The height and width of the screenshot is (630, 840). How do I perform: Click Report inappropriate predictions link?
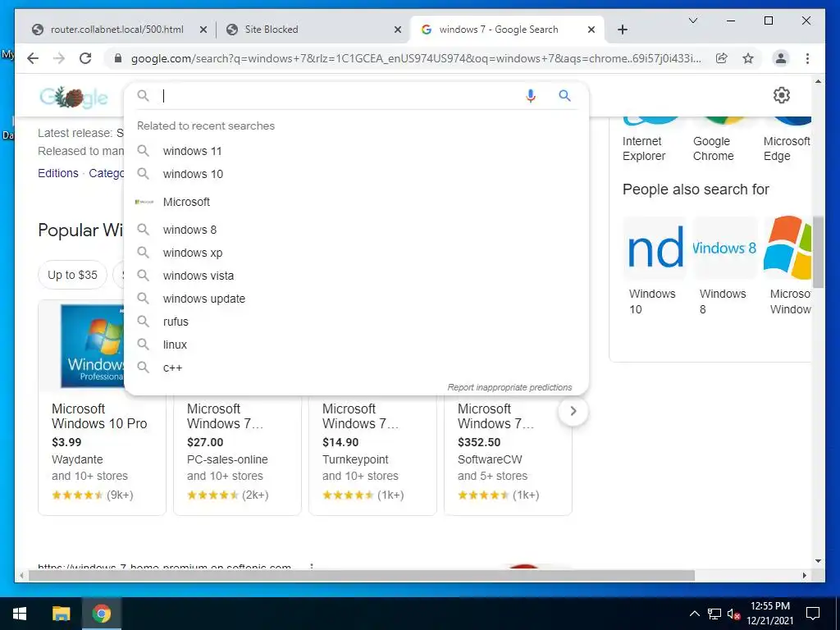[x=509, y=387]
